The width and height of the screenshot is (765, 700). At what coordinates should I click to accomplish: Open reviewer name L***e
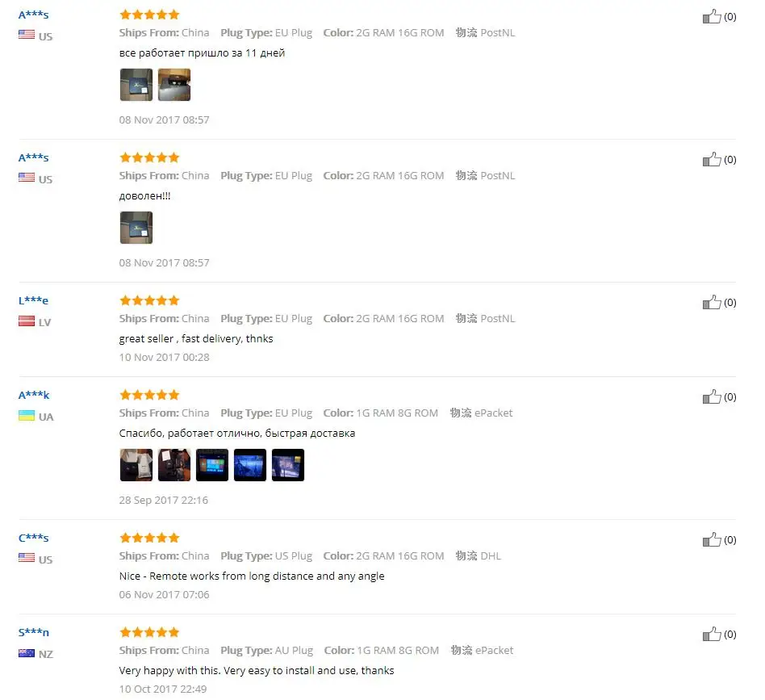coord(33,300)
